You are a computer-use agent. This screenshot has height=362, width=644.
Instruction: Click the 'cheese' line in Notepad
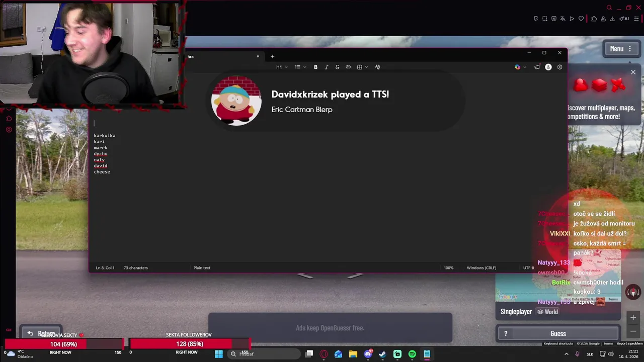point(102,172)
